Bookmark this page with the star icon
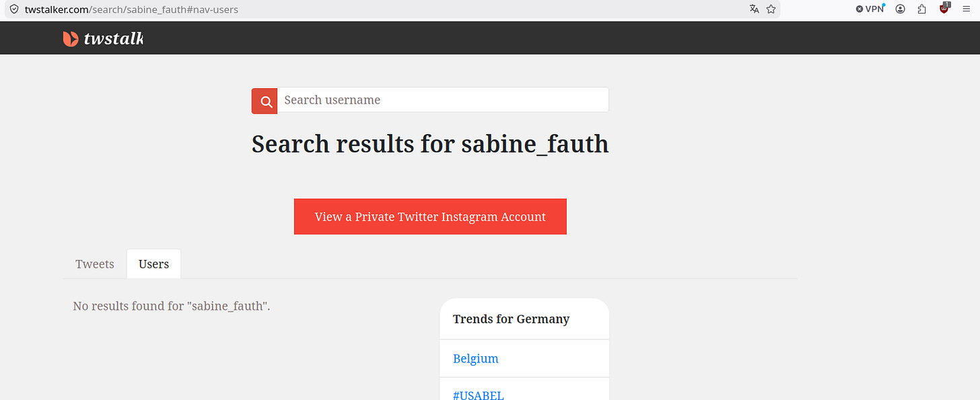The height and width of the screenshot is (400, 980). 771,9
